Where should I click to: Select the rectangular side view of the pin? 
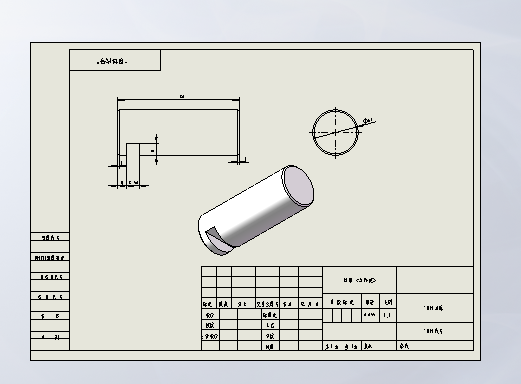click(178, 132)
